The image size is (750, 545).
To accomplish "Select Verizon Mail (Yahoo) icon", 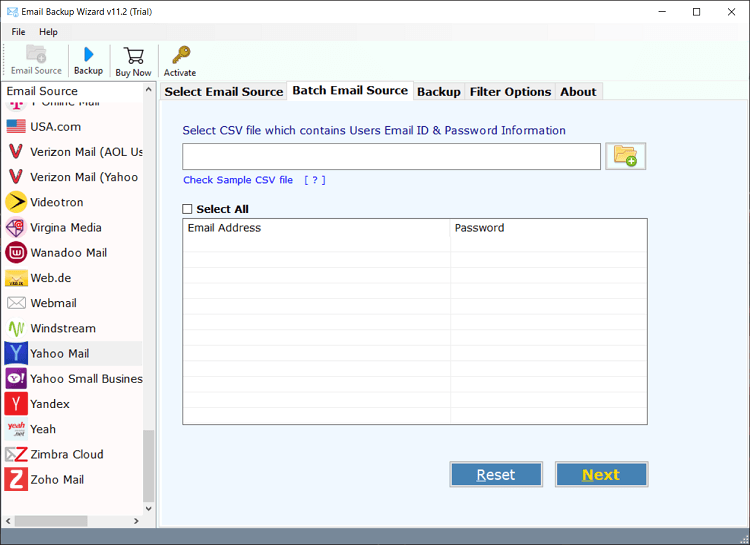I will click(16, 177).
